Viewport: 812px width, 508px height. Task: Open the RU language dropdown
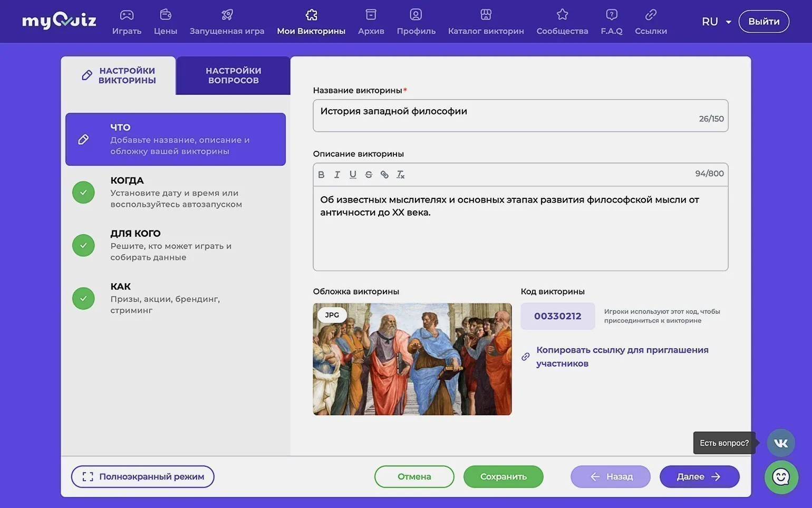click(716, 22)
